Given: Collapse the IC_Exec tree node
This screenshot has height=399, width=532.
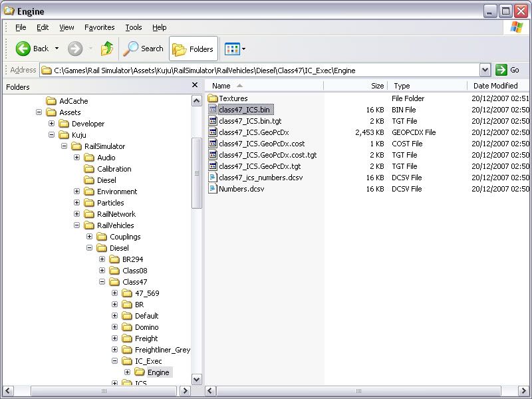Looking at the screenshot, I should (114, 361).
